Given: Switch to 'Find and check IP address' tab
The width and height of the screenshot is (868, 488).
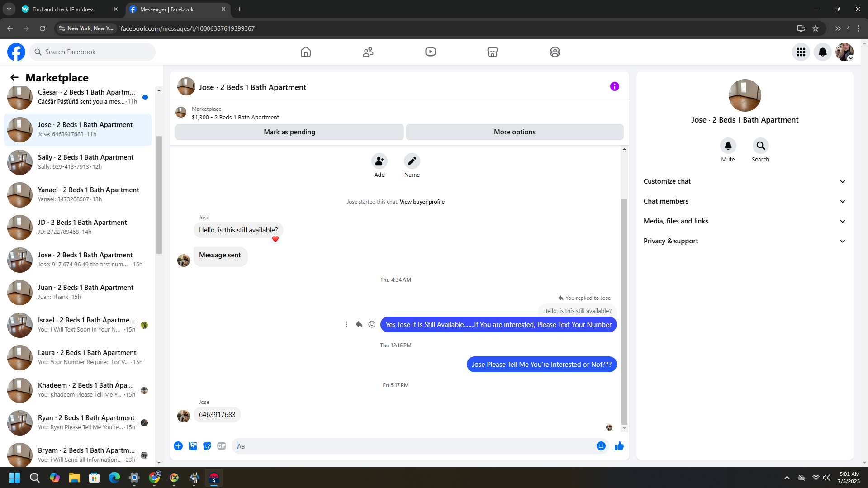Looking at the screenshot, I should [70, 9].
